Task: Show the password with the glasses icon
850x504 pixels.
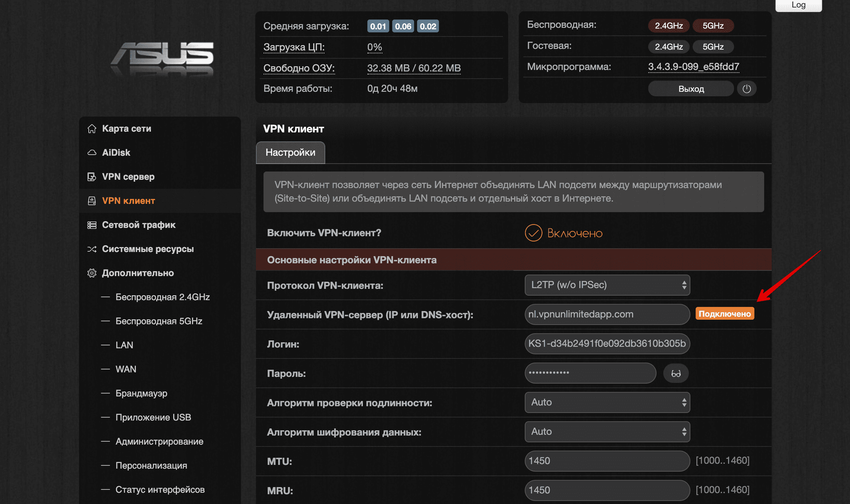Action: coord(676,373)
